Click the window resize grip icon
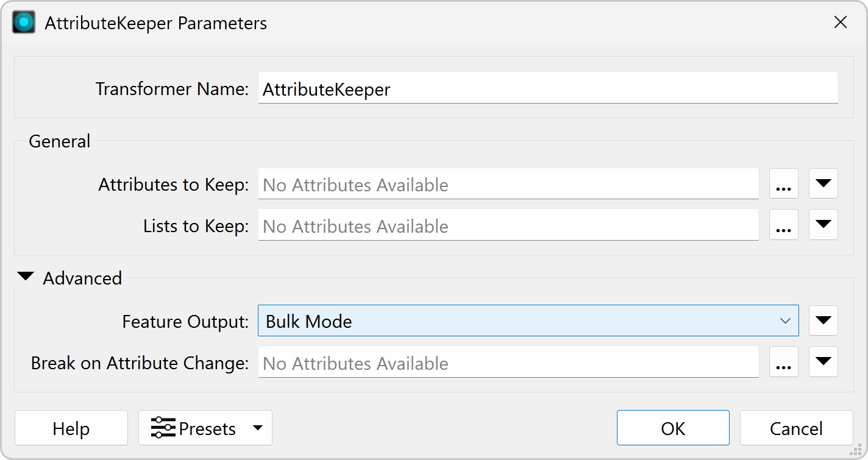 [x=855, y=449]
